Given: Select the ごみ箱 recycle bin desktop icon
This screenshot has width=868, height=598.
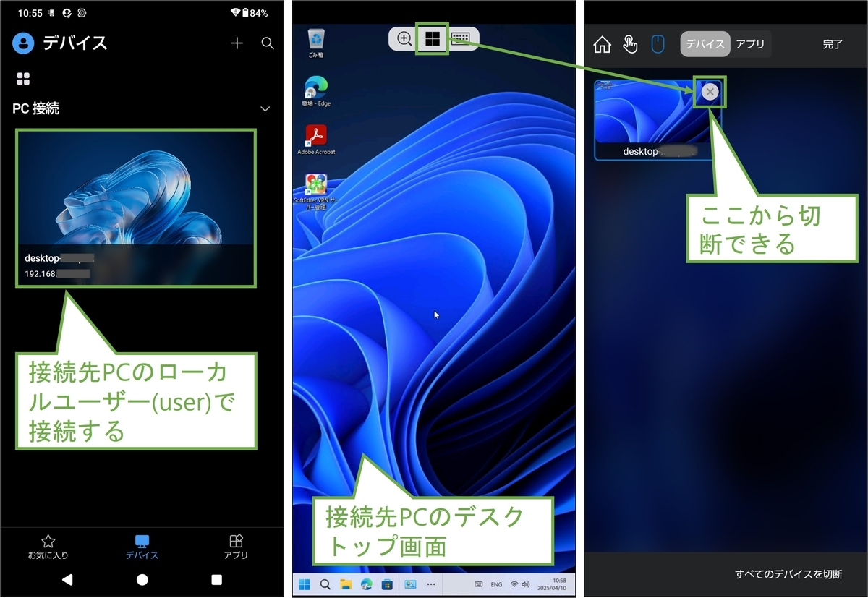Looking at the screenshot, I should click(x=315, y=43).
